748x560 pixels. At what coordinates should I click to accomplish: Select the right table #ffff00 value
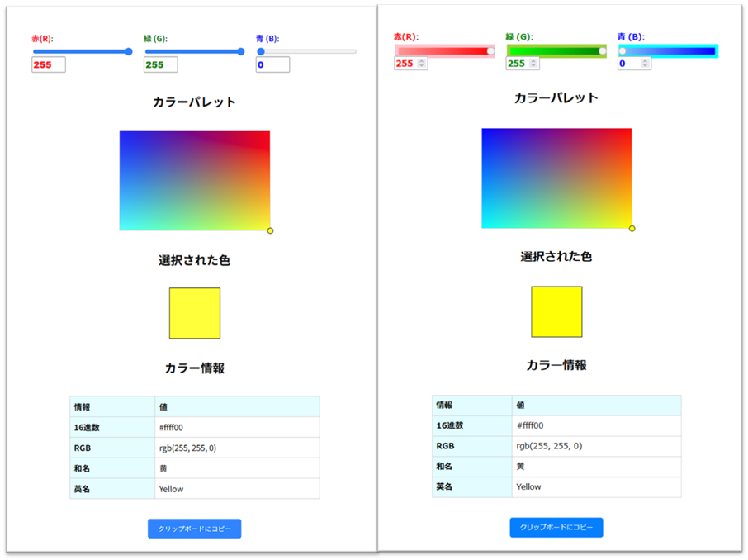(530, 425)
